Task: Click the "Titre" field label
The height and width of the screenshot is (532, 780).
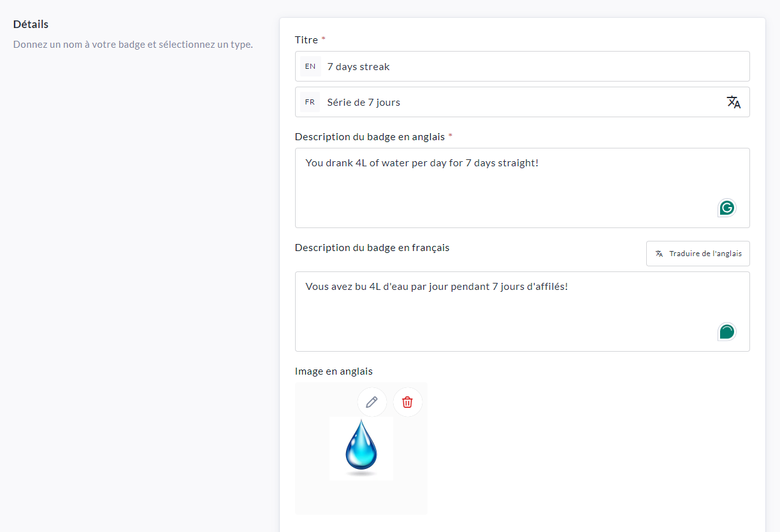Action: [x=307, y=40]
